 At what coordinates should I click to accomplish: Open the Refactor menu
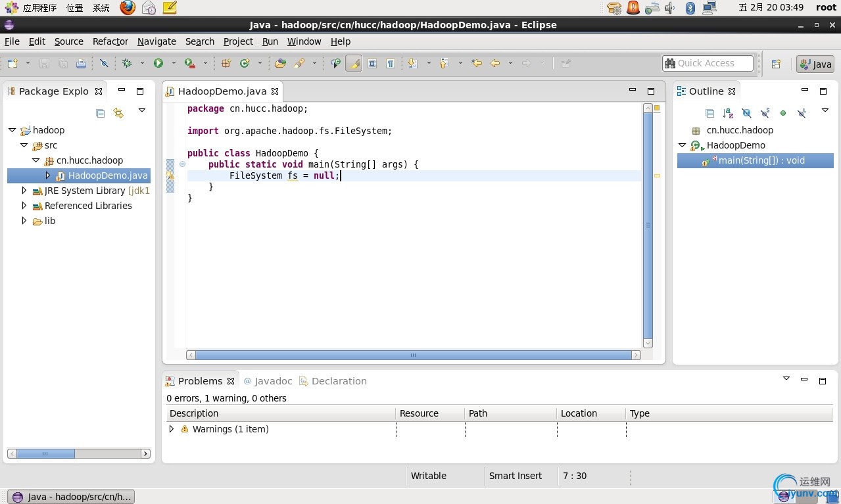click(x=110, y=41)
